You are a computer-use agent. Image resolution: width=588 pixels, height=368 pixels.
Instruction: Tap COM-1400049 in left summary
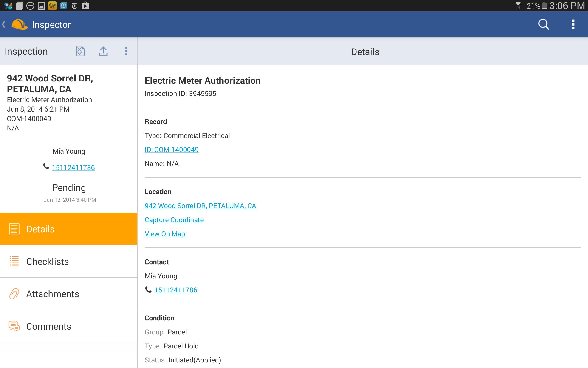pyautogui.click(x=29, y=118)
